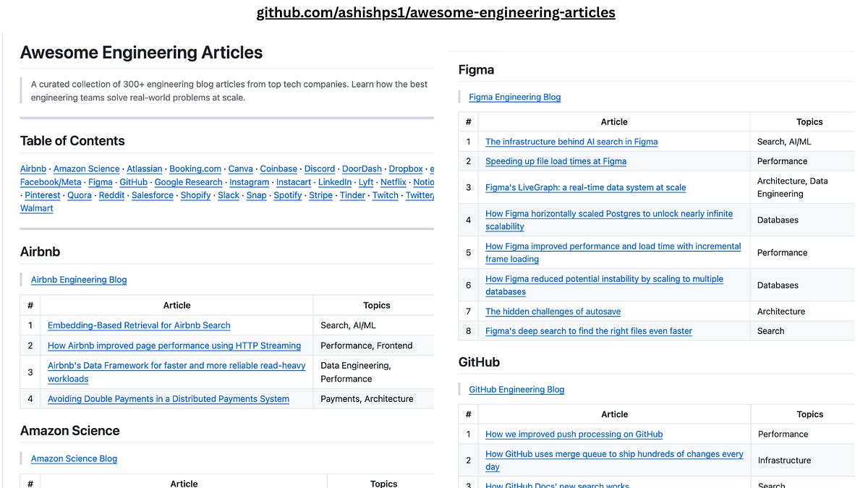
Task: Open The hidden challenges of autosave article
Action: point(553,312)
